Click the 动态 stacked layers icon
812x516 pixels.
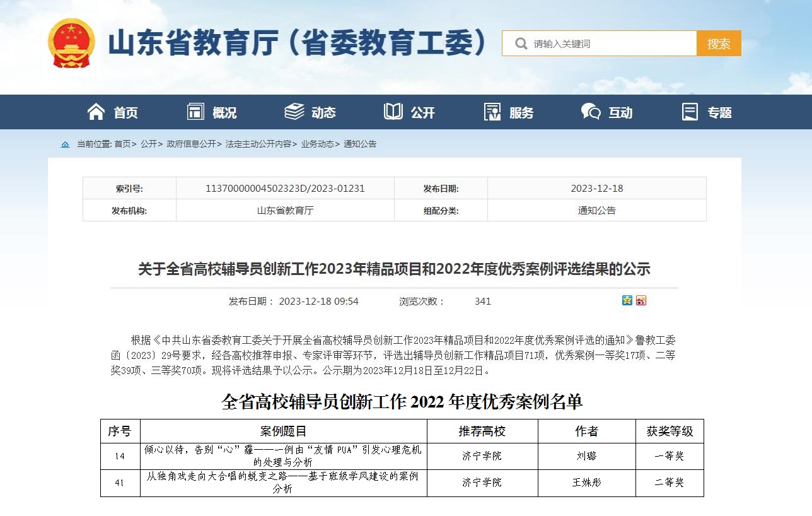point(294,112)
